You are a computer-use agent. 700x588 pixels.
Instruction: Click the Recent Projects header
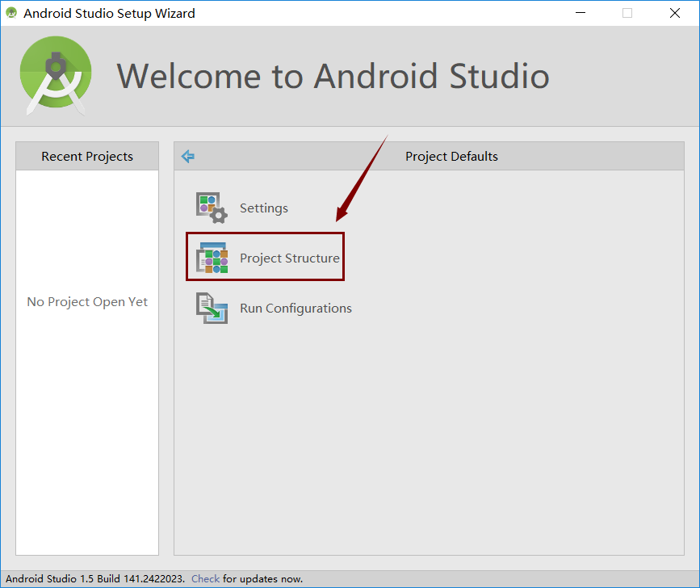(87, 156)
